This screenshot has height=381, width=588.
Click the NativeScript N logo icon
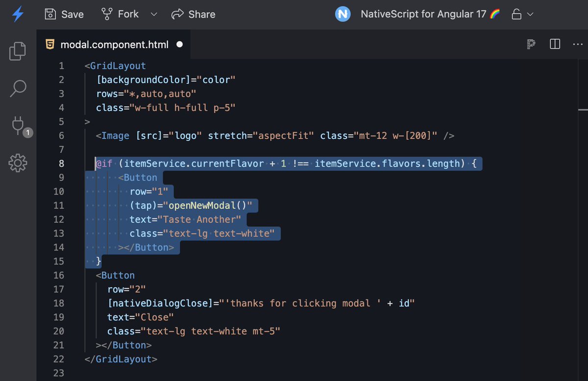343,14
